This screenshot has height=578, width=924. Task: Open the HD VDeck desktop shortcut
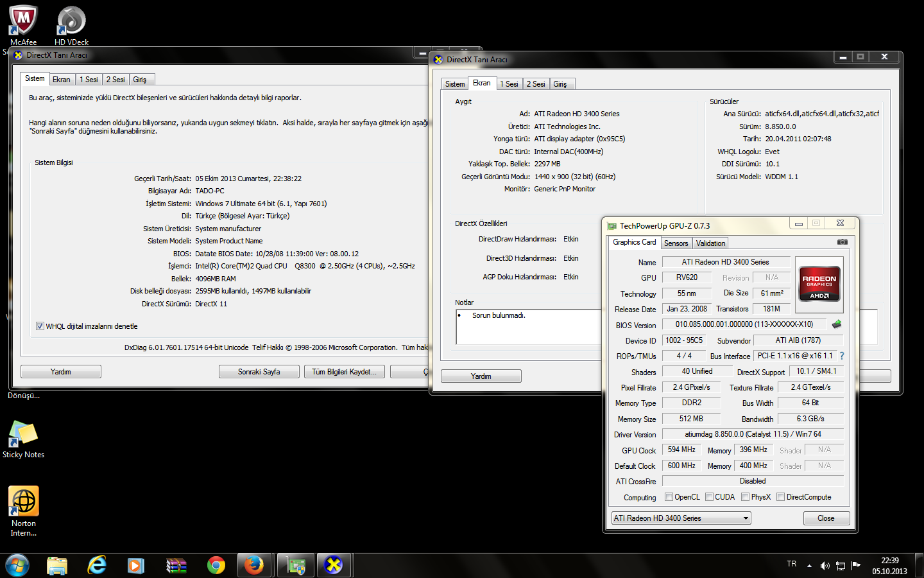[x=71, y=26]
